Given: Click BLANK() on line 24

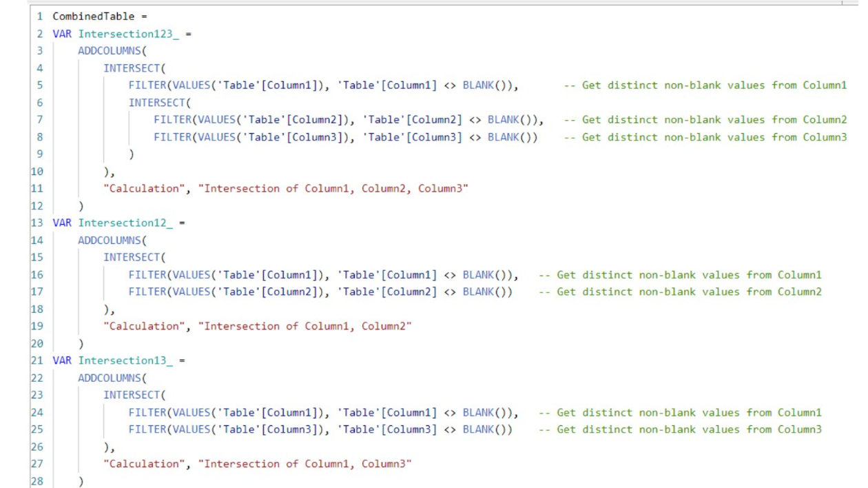Looking at the screenshot, I should click(x=484, y=412).
